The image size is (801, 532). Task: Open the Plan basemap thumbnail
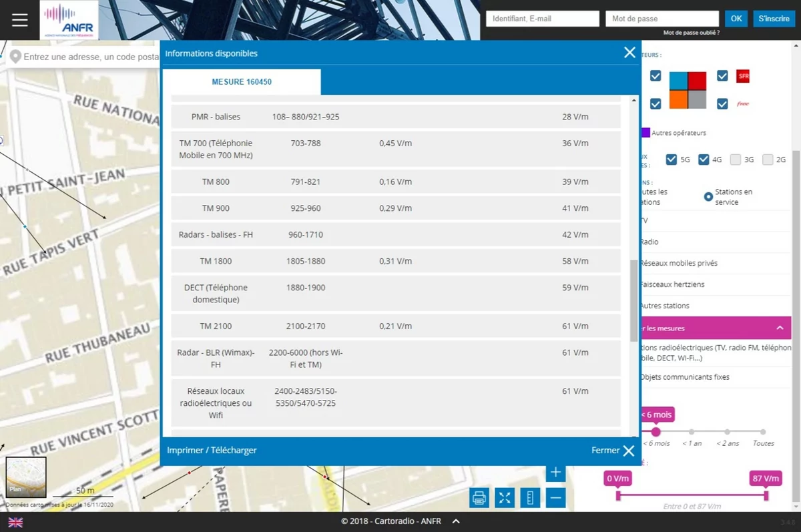pyautogui.click(x=26, y=477)
